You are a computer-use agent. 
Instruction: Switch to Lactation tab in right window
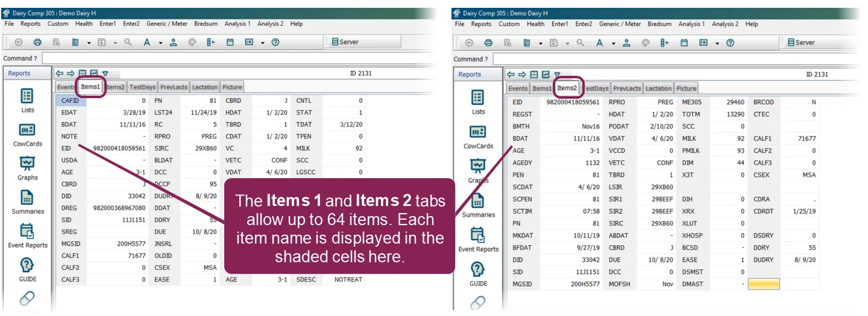click(x=658, y=88)
